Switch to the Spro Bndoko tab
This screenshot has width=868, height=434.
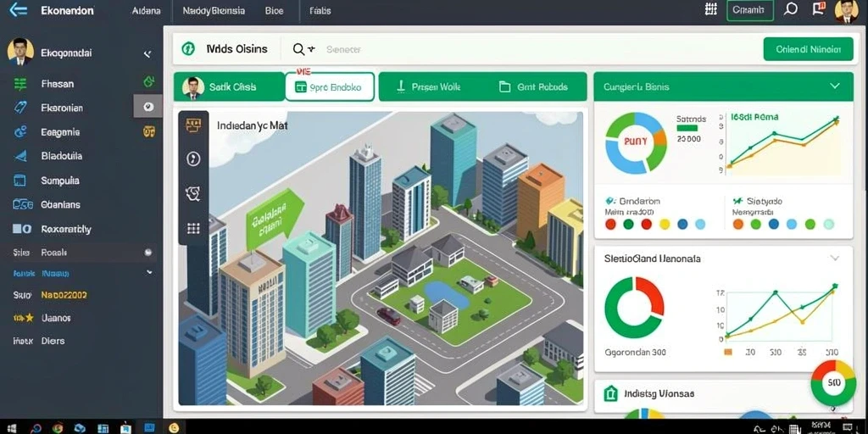coord(330,87)
